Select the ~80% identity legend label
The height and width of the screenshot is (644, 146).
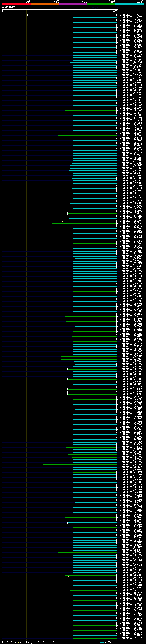[112, 2]
